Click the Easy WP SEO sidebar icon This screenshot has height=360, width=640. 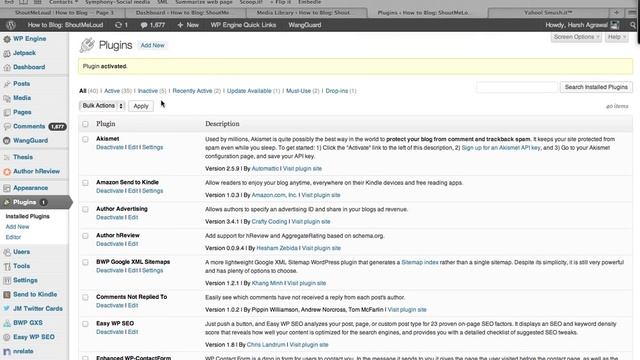point(7,337)
